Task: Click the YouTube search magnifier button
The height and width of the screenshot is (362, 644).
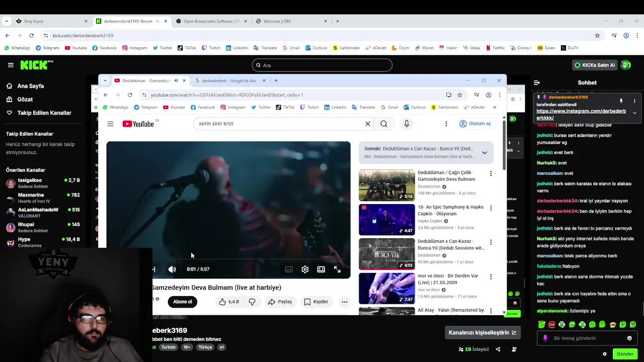Action: [x=384, y=124]
